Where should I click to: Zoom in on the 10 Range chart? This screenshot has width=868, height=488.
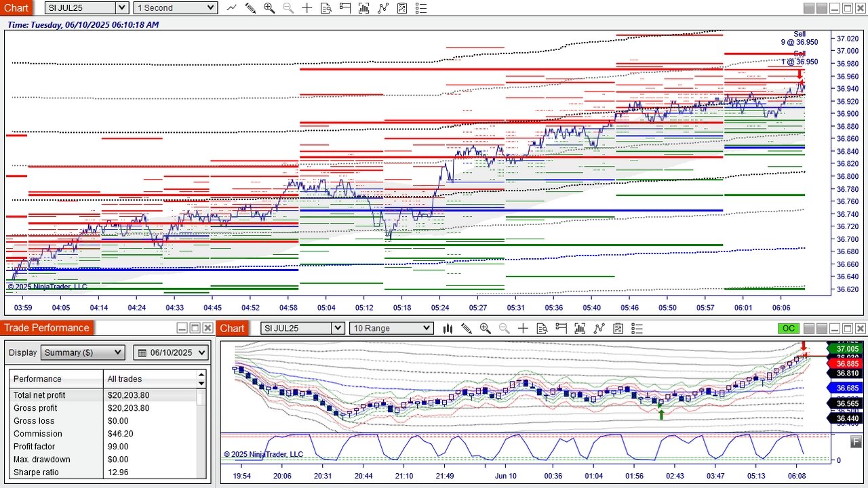coord(486,328)
